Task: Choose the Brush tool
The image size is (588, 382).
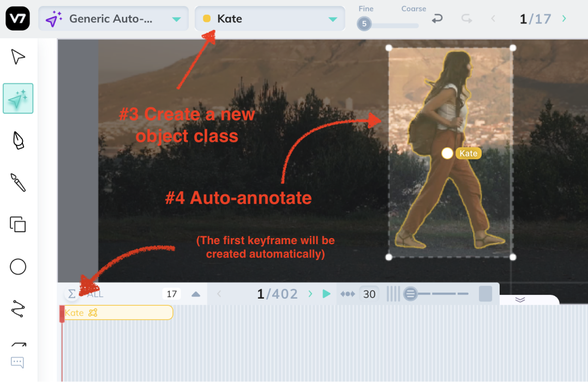Action: click(18, 183)
